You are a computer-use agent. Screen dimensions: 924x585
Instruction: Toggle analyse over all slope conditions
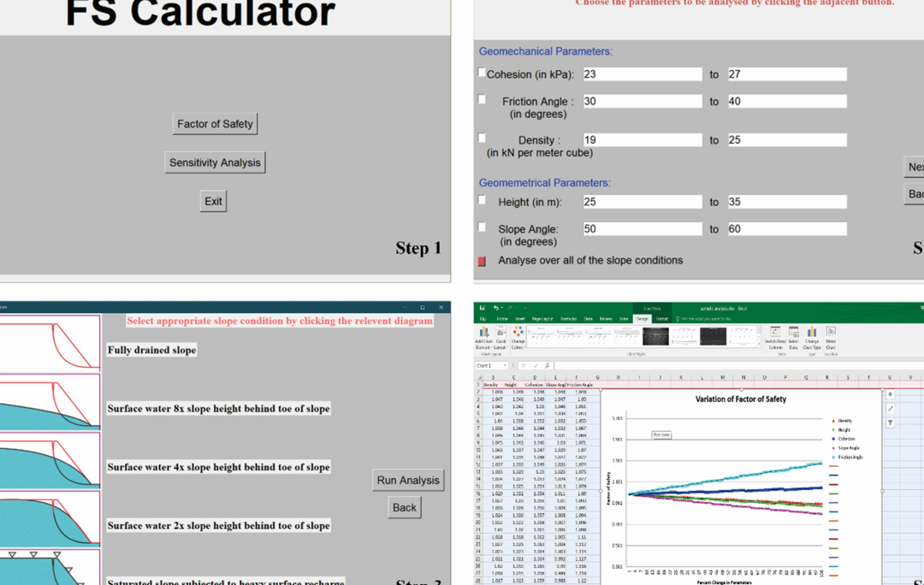click(481, 260)
